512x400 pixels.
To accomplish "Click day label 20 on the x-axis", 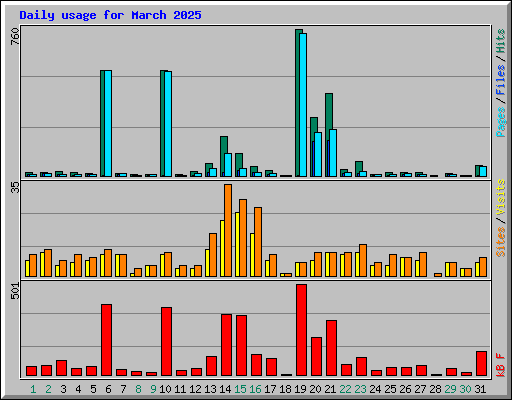I will [315, 389].
